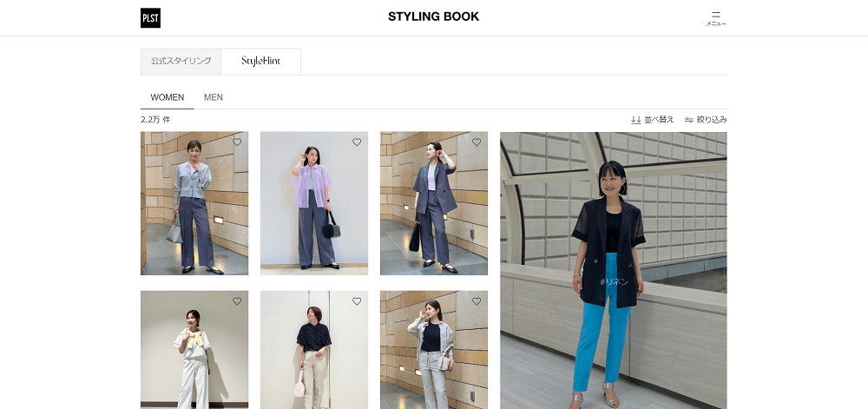Switch to the MEN tab
Viewport: 868px width, 409px height.
point(214,97)
